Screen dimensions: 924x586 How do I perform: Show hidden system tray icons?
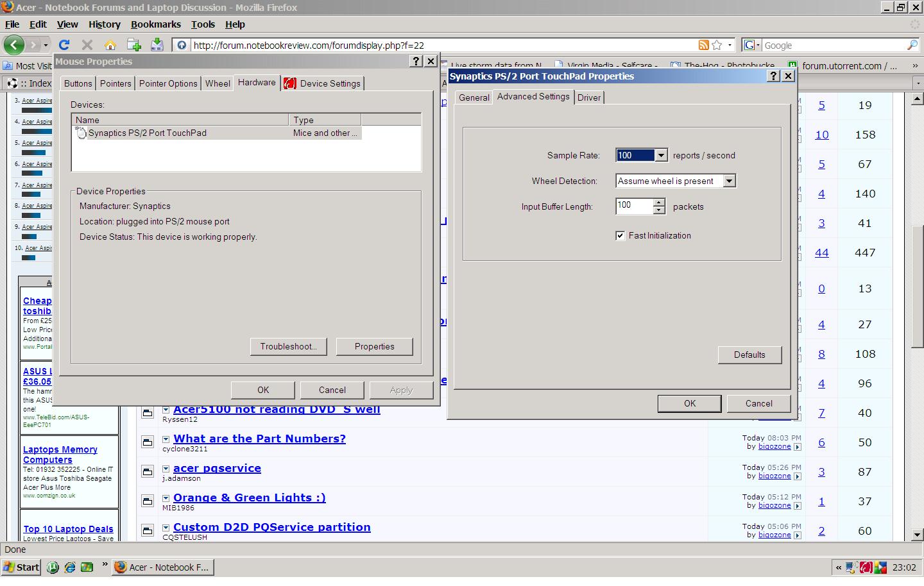click(838, 567)
